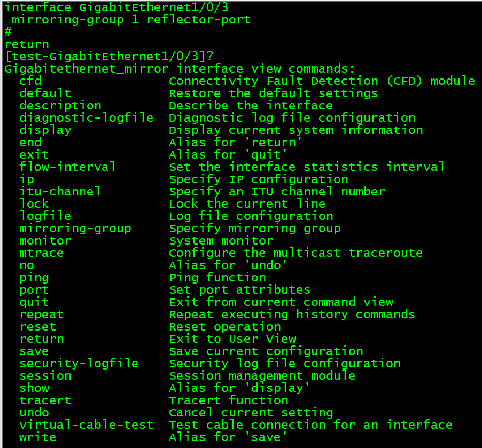Click the 'security-logfile' command name
The height and width of the screenshot is (448, 482).
click(79, 364)
